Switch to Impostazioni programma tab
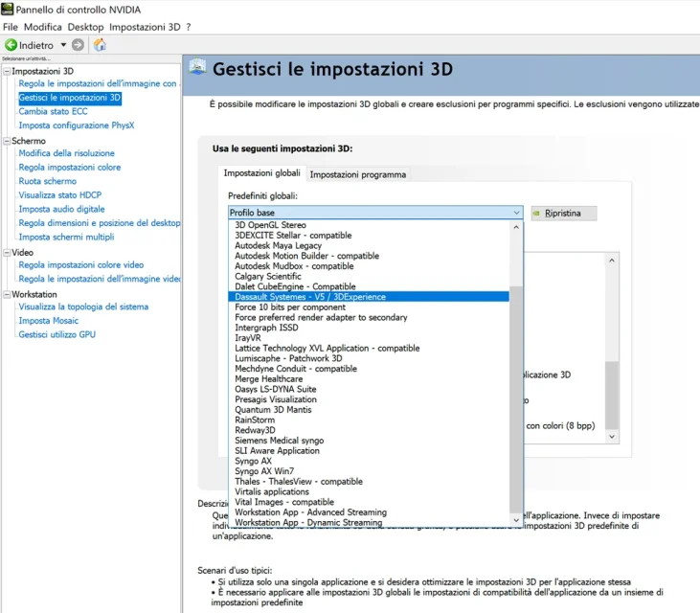 tap(358, 174)
